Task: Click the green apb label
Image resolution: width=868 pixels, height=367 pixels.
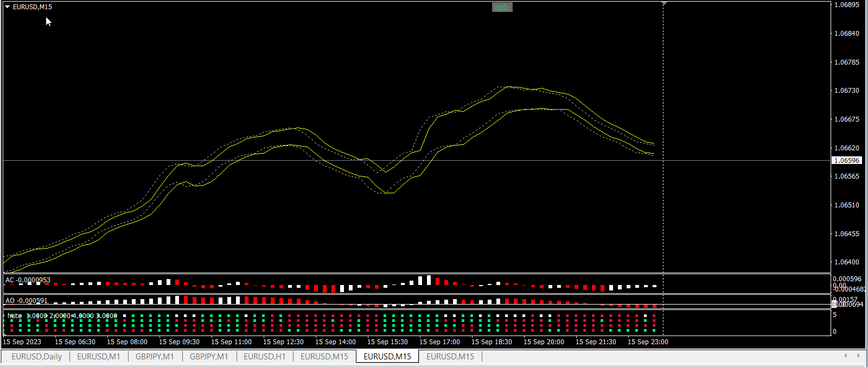Action: pyautogui.click(x=502, y=7)
